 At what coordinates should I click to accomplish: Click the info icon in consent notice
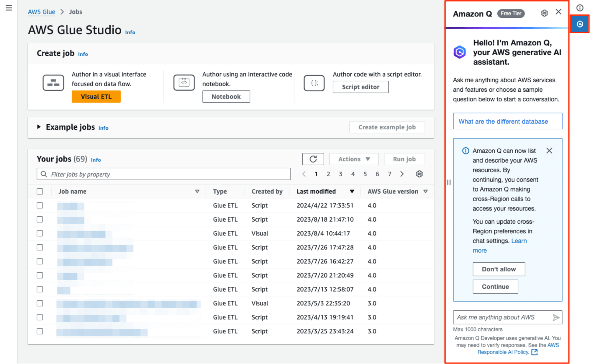[x=466, y=151]
